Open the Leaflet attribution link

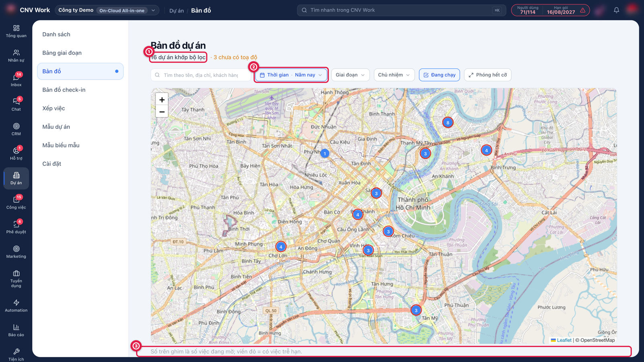pyautogui.click(x=561, y=340)
